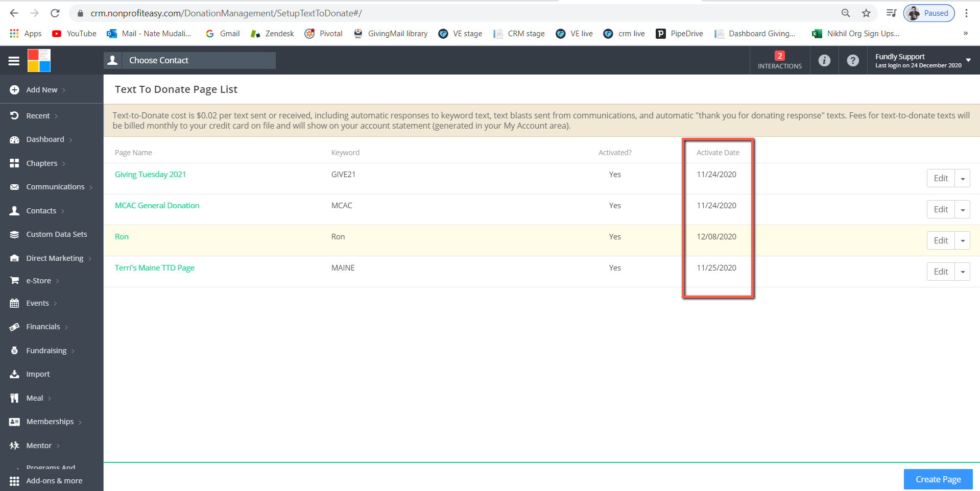Screen dimensions: 980x491
Task: Expand the Fundly Support account menu arrow
Action: (968, 60)
